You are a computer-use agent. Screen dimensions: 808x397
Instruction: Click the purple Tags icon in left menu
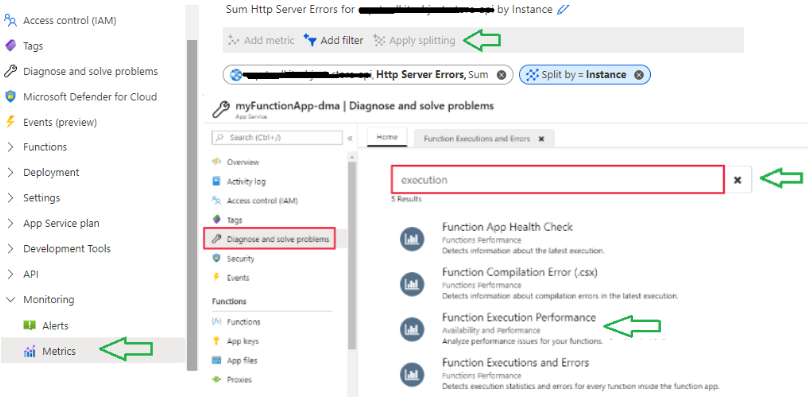[10, 46]
